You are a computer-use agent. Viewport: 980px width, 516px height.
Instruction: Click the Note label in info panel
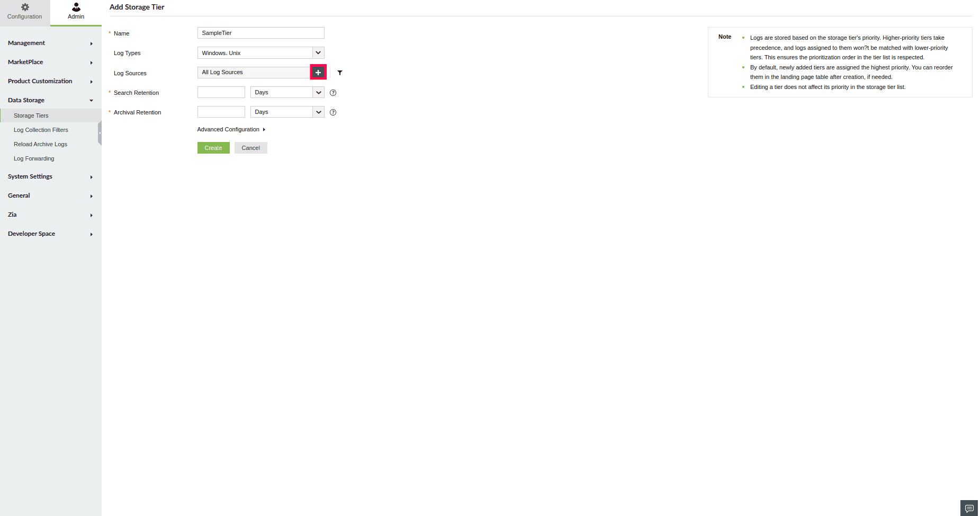[725, 37]
